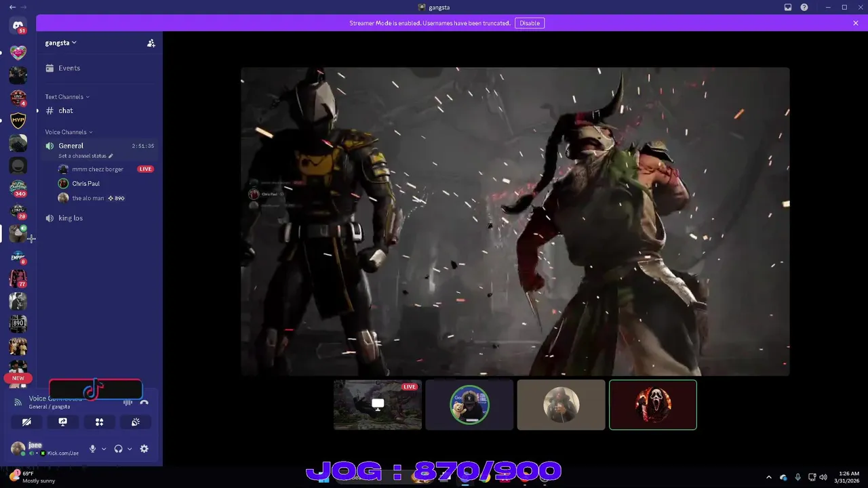Disconnect from voice with hang-up icon
The width and height of the screenshot is (868, 488).
coord(144,402)
